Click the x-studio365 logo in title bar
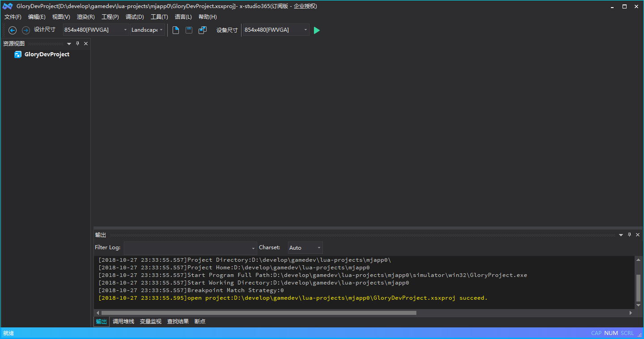644x339 pixels. pos(8,6)
